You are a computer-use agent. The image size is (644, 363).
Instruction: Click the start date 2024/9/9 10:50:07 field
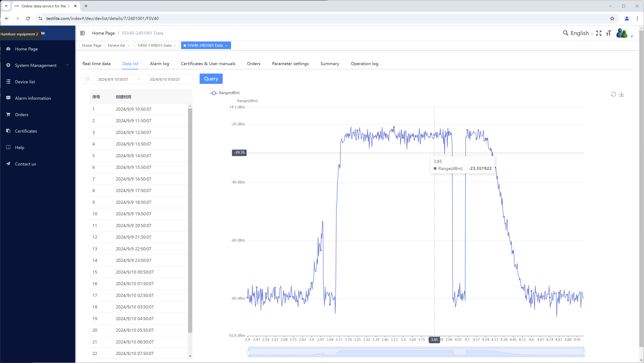pyautogui.click(x=113, y=79)
